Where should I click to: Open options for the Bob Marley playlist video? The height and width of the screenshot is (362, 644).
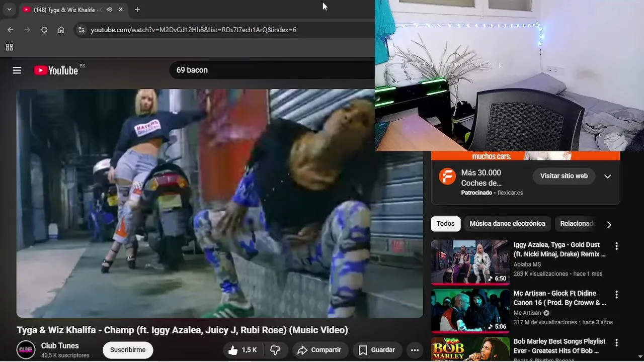616,342
